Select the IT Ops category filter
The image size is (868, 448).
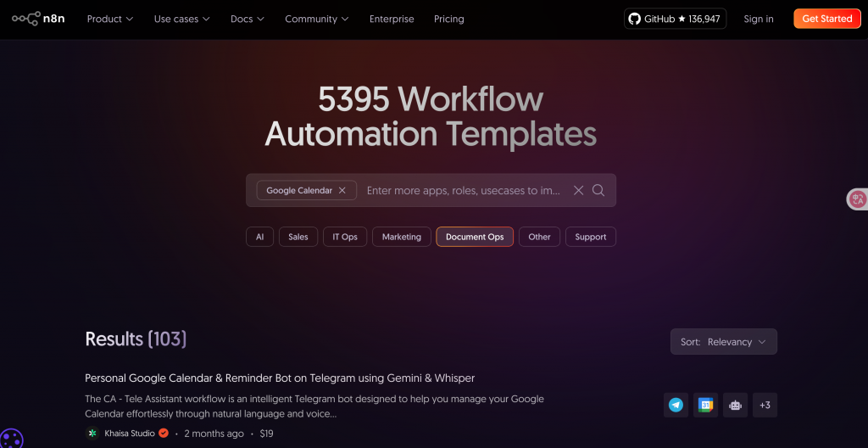(x=345, y=237)
